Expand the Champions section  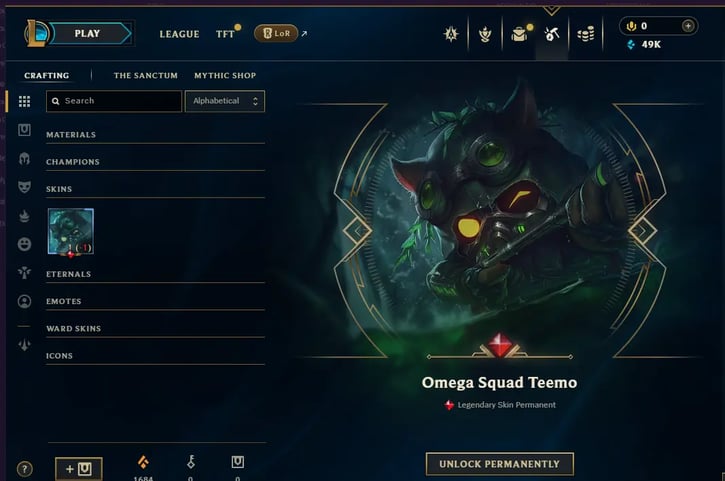155,162
